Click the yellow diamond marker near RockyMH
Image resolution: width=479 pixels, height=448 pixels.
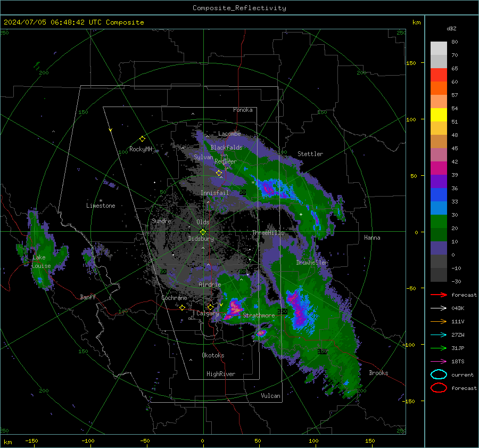[142, 139]
